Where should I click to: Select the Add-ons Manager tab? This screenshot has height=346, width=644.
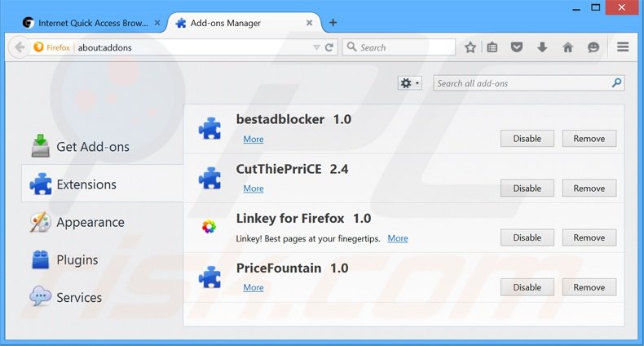(244, 23)
